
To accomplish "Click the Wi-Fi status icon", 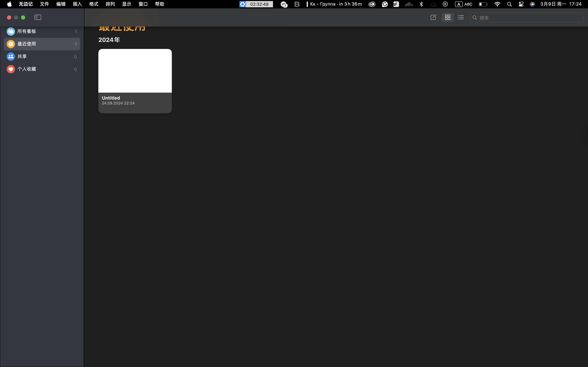I will point(497,4).
